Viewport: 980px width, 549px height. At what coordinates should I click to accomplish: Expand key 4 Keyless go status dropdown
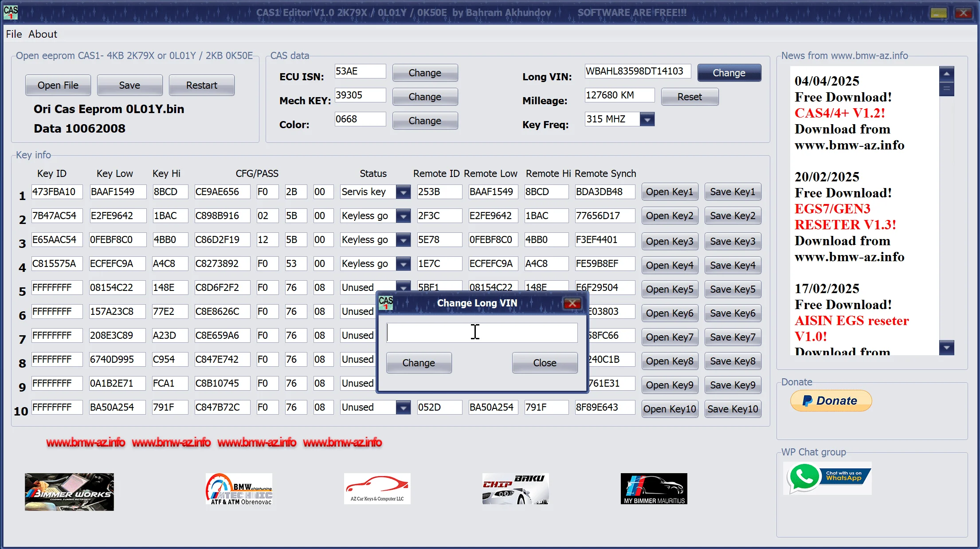click(x=403, y=264)
